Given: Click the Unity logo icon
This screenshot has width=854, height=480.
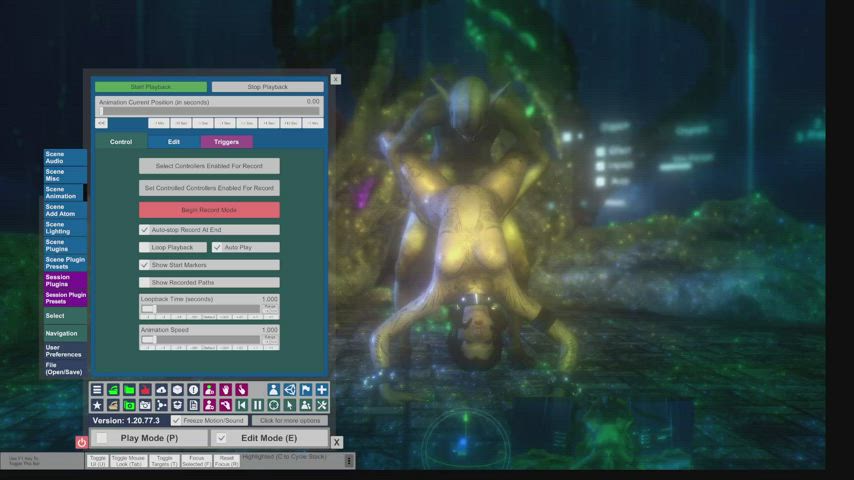Looking at the screenshot, I should click(x=290, y=390).
